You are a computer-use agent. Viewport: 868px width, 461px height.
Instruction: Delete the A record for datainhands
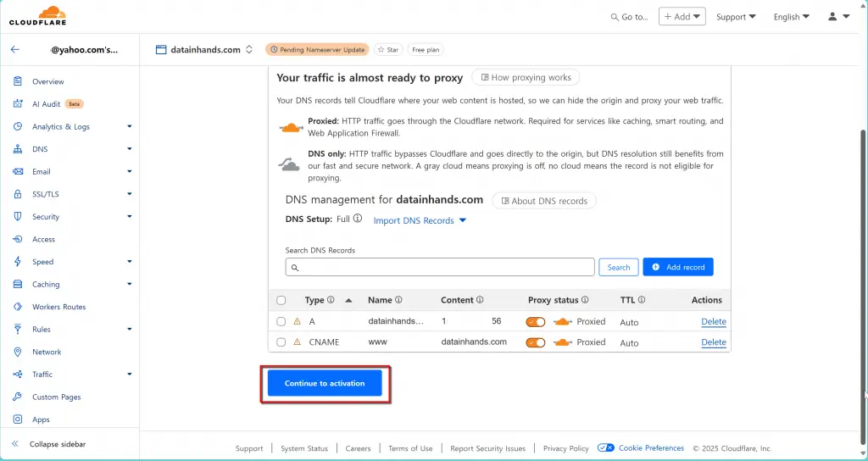click(x=713, y=322)
